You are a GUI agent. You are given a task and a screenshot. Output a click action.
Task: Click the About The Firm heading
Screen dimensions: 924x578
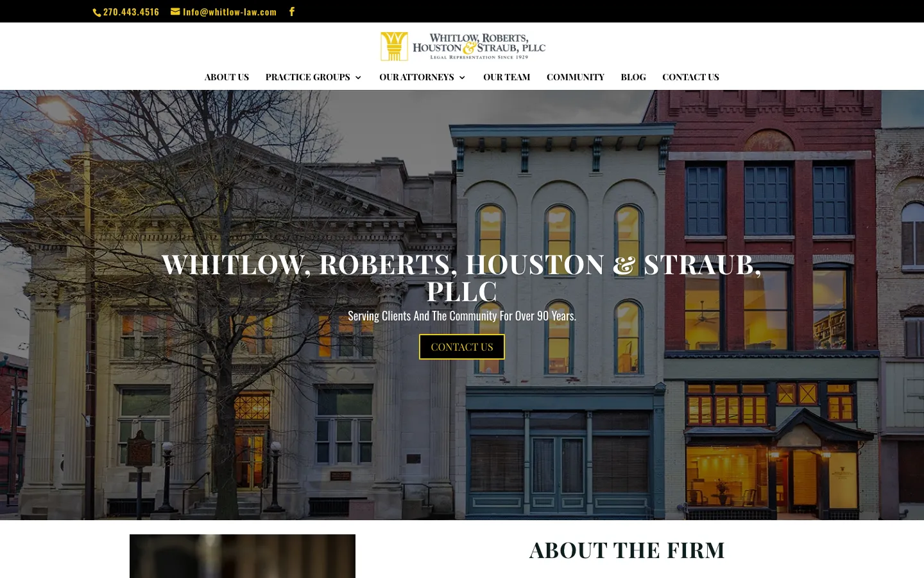tap(627, 550)
